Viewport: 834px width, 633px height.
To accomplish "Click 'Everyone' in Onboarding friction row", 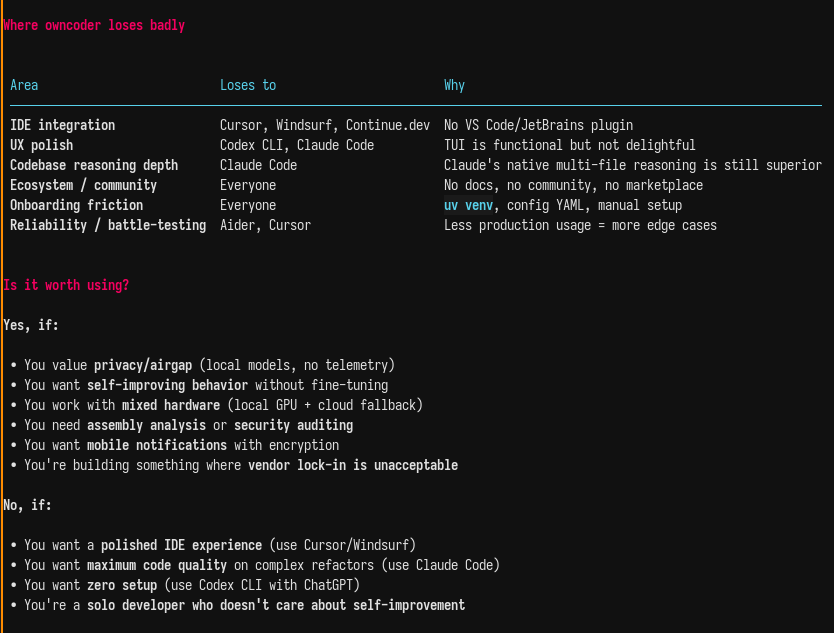I will [x=248, y=205].
